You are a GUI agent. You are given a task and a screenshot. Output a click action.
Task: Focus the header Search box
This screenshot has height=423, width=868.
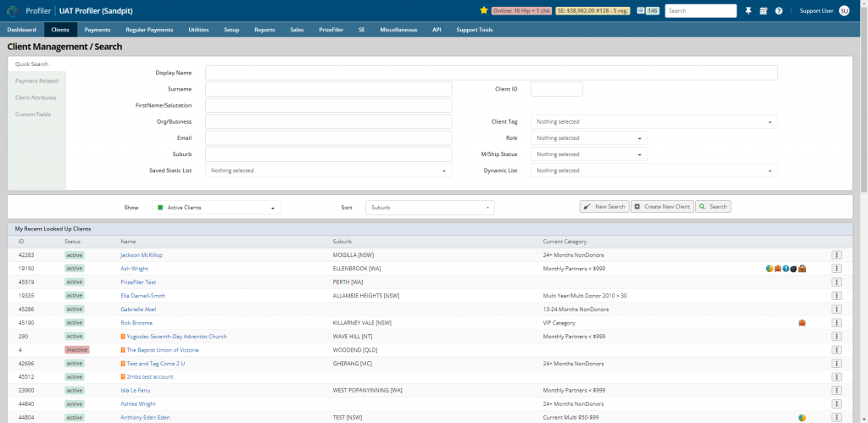point(701,10)
